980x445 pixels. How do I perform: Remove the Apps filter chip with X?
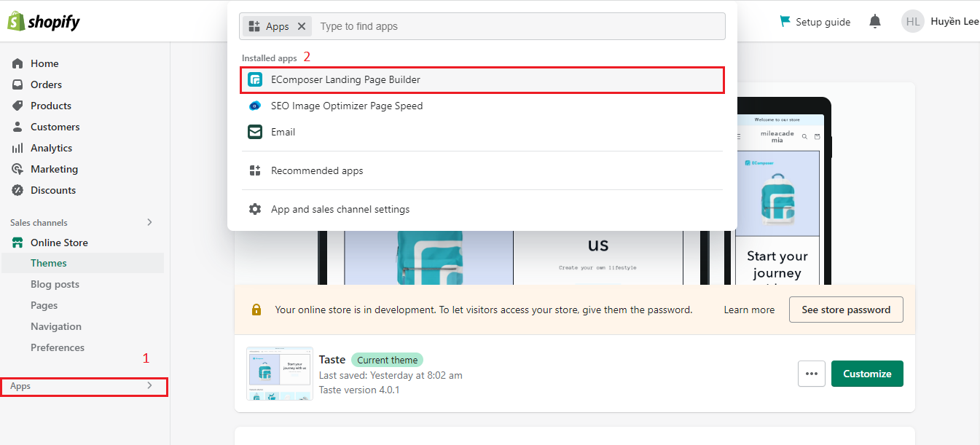coord(302,26)
